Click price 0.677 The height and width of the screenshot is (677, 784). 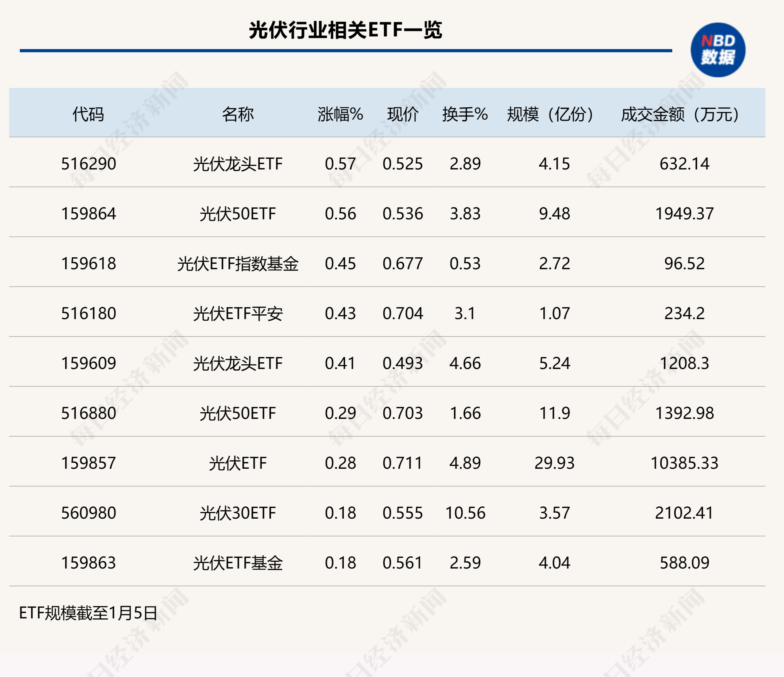(x=403, y=264)
